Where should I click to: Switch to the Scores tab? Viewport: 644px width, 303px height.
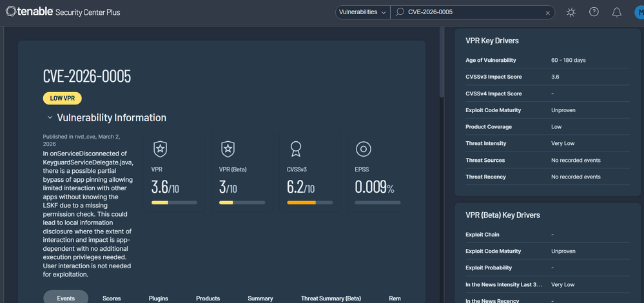coord(112,298)
